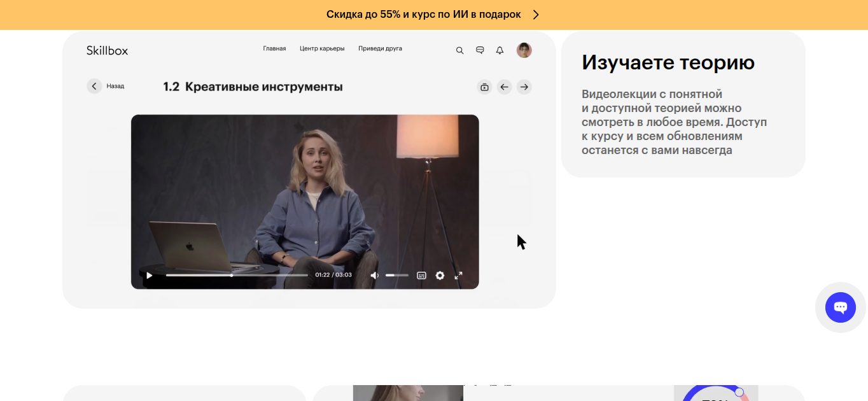868x401 pixels.
Task: Go to next lesson with right arrow
Action: pos(524,87)
